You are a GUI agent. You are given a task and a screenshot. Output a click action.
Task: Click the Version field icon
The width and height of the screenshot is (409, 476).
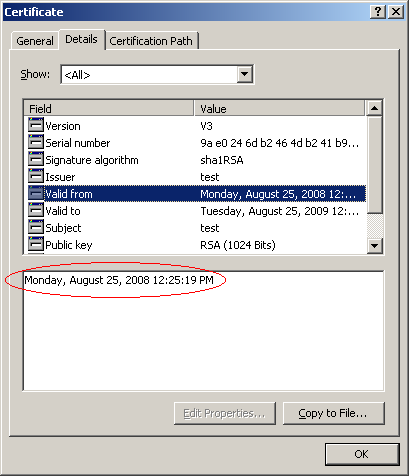(x=36, y=125)
